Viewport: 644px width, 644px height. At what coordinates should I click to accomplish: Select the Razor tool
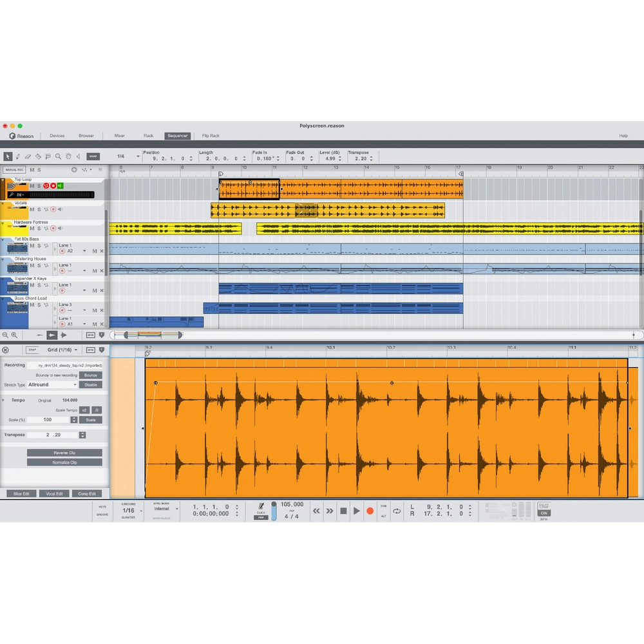[x=38, y=156]
